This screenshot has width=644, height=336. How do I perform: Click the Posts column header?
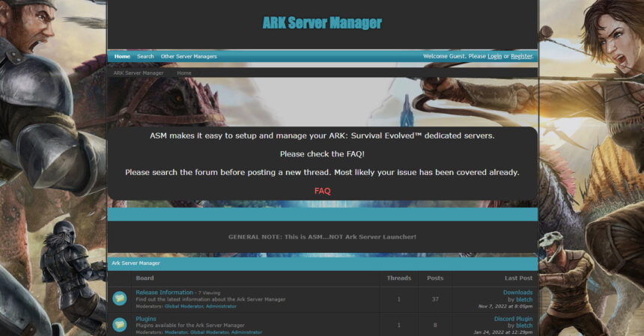pyautogui.click(x=435, y=278)
